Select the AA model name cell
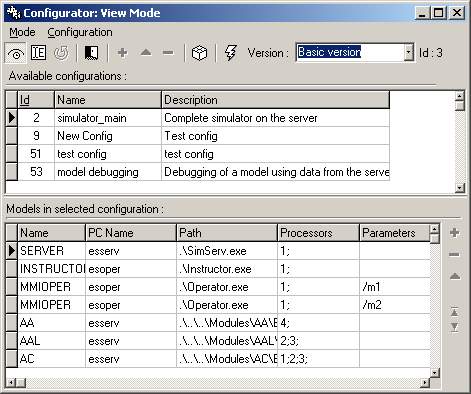 pos(52,323)
